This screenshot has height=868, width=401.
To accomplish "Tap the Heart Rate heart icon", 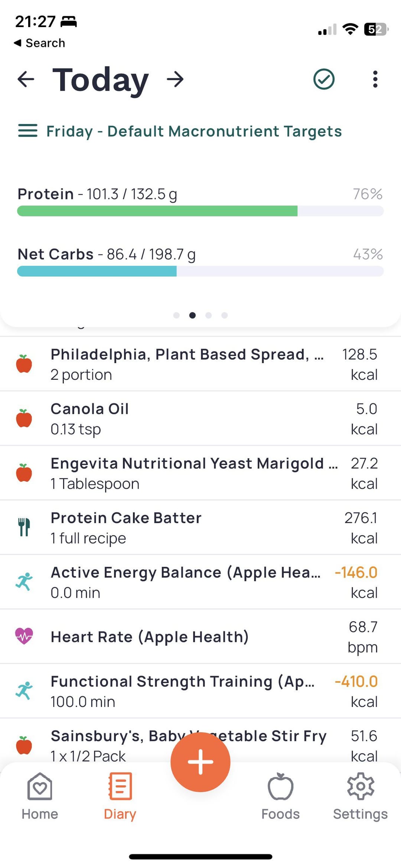I will click(24, 636).
